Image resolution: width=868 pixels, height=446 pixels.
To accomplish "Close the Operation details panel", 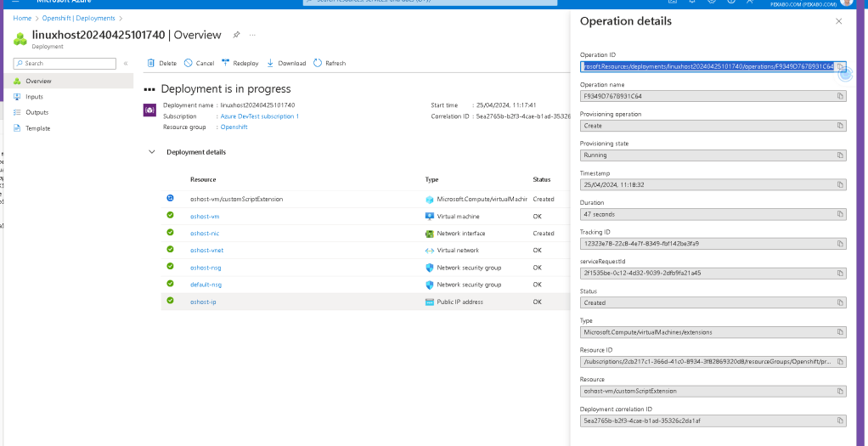I will [838, 21].
